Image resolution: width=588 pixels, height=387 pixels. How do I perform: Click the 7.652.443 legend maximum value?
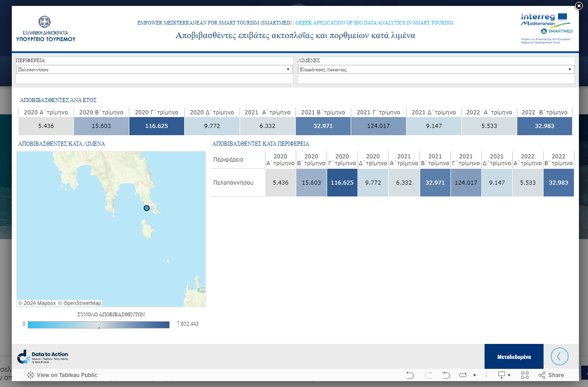pyautogui.click(x=187, y=324)
